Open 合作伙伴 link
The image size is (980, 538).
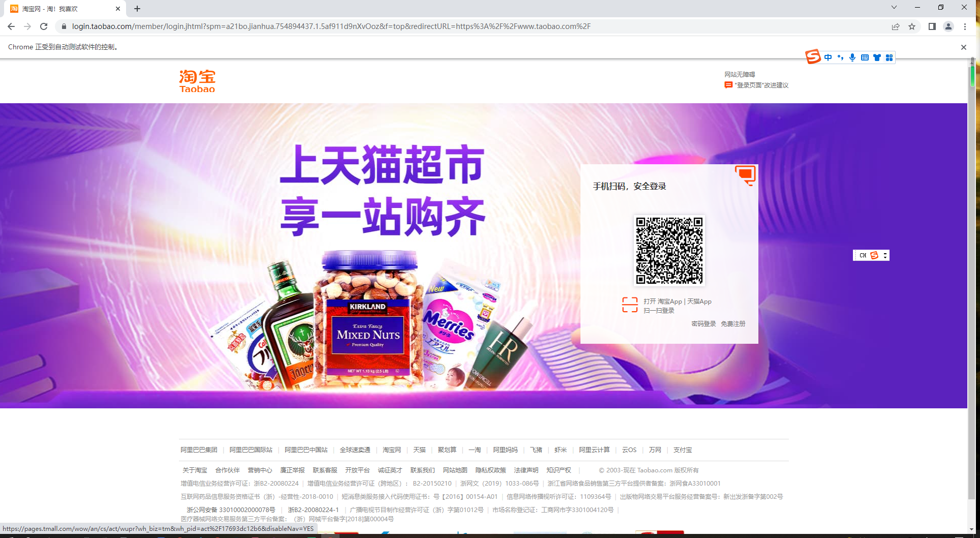(x=227, y=470)
